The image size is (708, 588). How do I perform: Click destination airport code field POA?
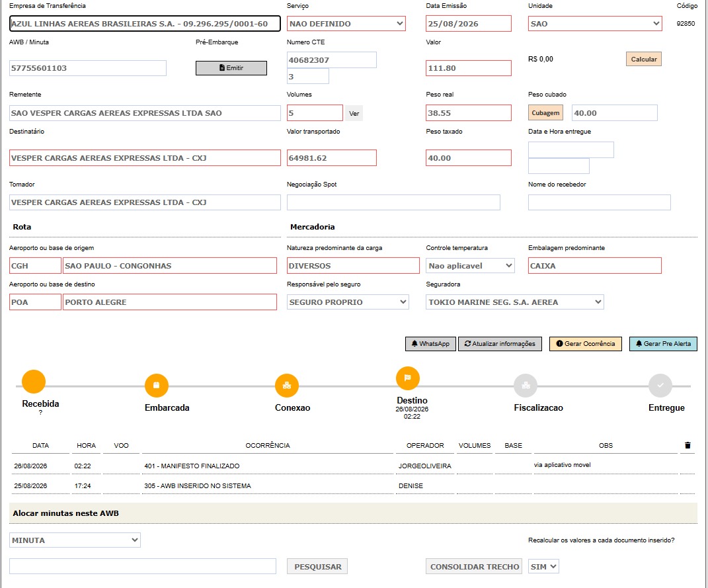[x=35, y=302]
